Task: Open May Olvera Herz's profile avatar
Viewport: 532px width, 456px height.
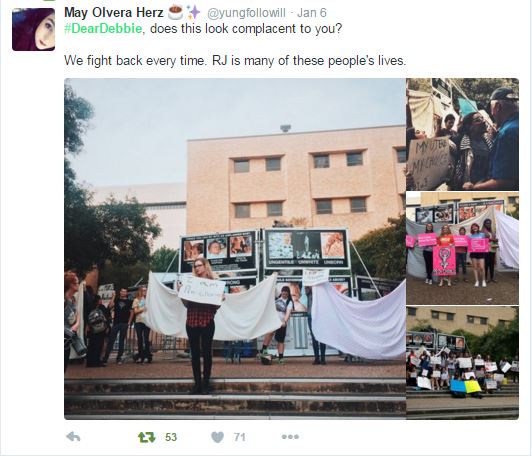Action: click(x=33, y=30)
